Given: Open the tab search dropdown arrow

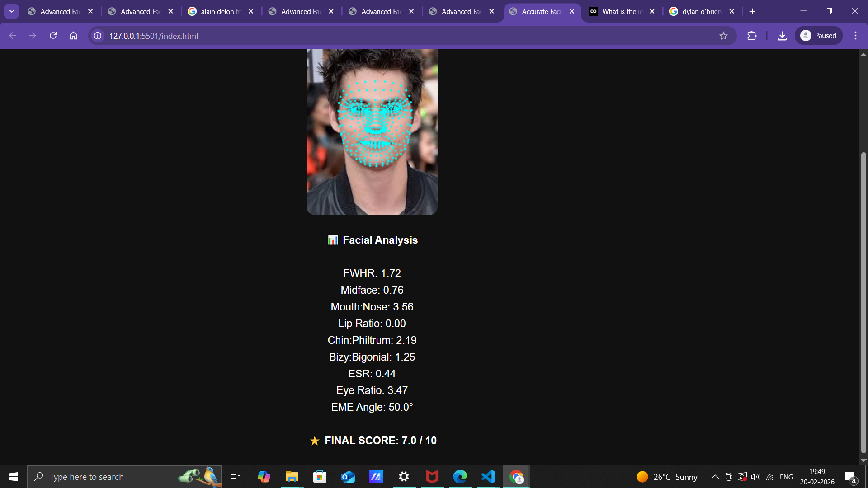Looking at the screenshot, I should pos(12,11).
